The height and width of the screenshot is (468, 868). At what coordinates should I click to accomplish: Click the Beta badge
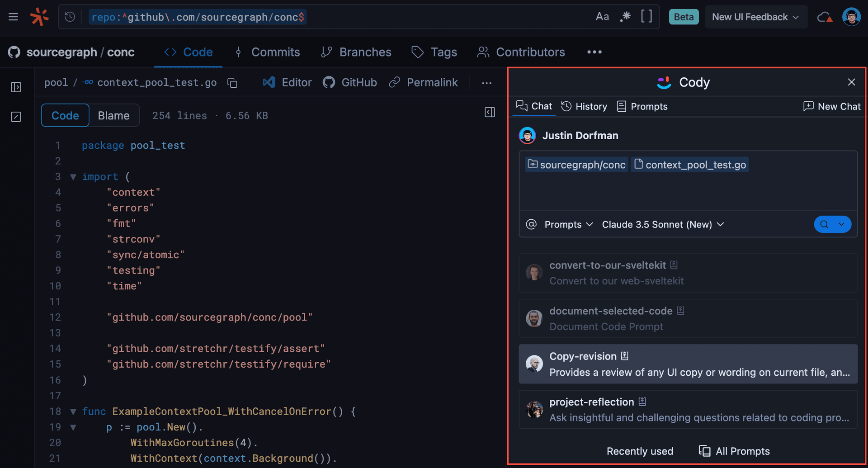pyautogui.click(x=684, y=17)
